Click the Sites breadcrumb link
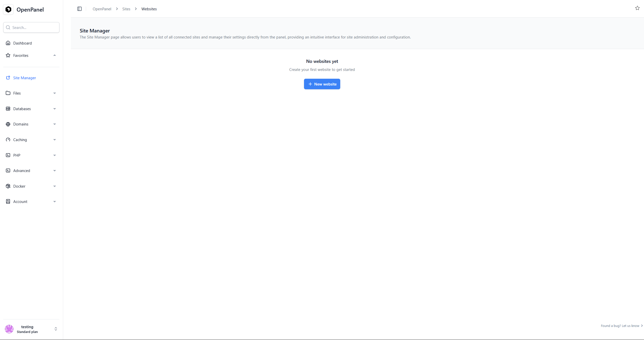This screenshot has width=644, height=340. point(126,9)
